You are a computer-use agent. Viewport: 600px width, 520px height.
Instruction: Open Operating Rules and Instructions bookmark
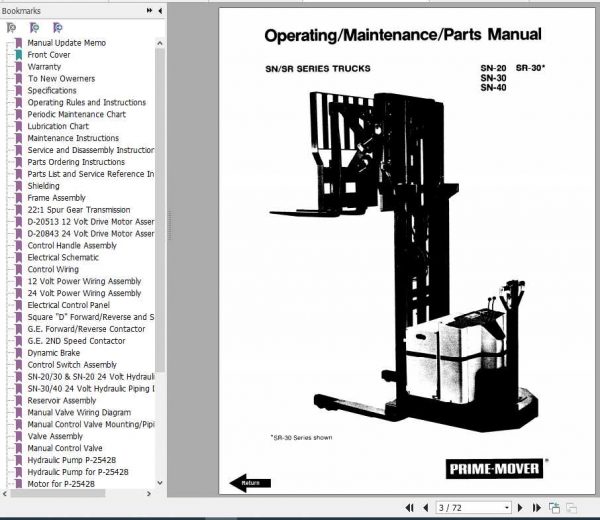[86, 102]
